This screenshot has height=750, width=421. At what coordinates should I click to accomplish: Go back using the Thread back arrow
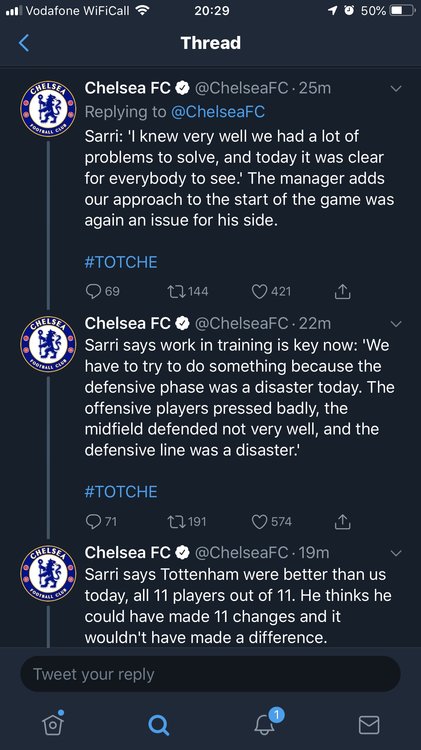(x=24, y=43)
